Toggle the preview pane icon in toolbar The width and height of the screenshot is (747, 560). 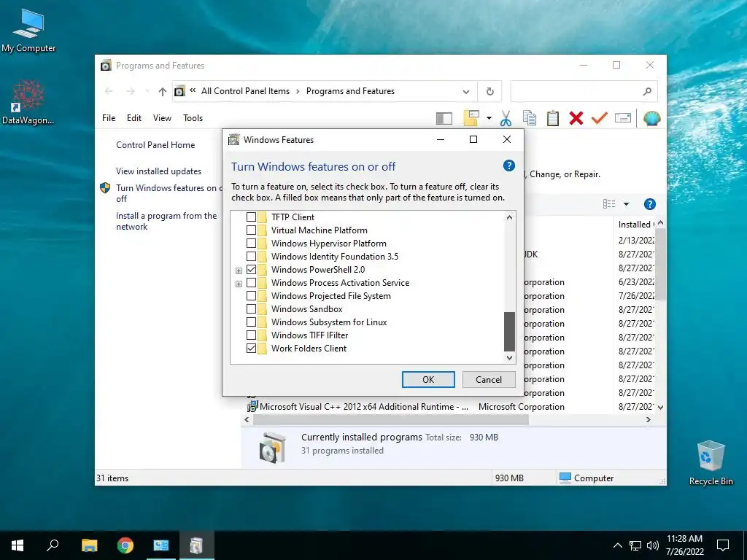tap(444, 118)
